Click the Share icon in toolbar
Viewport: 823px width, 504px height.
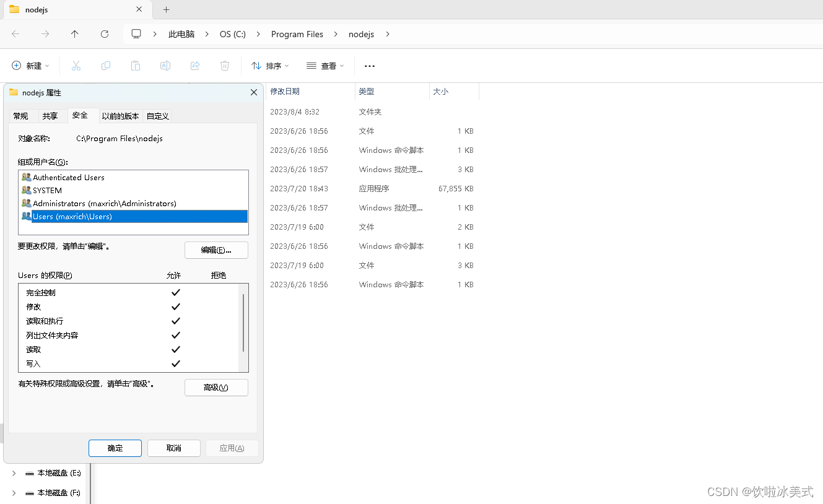(x=195, y=66)
